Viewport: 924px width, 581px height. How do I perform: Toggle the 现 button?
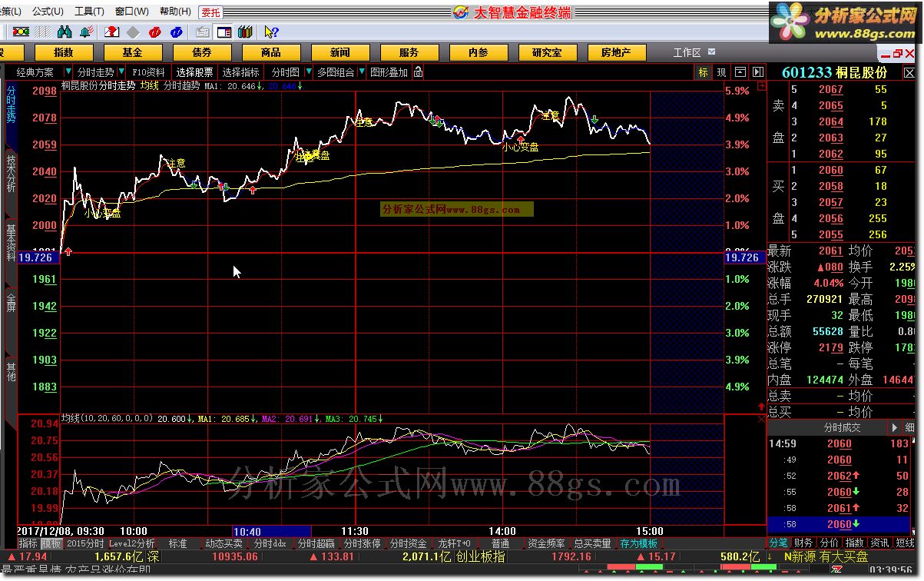721,72
